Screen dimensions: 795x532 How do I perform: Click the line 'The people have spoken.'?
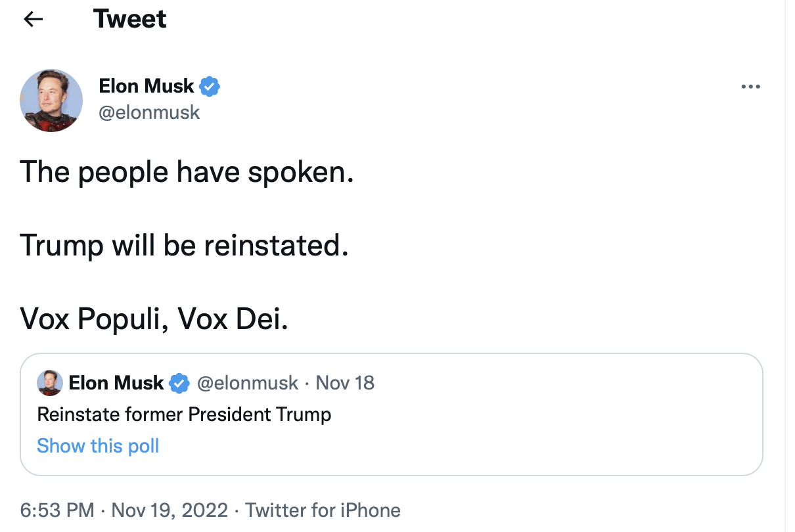187,172
